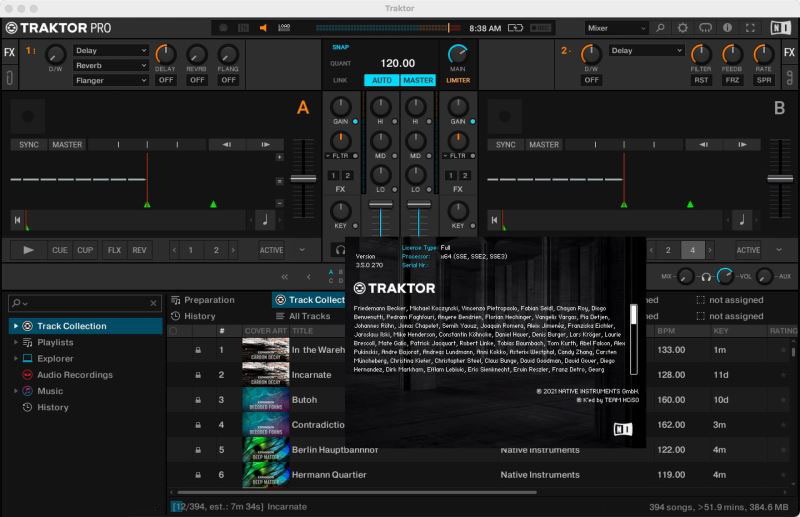The height and width of the screenshot is (517, 800).
Task: Click Deck A tempo fader
Action: tap(303, 179)
